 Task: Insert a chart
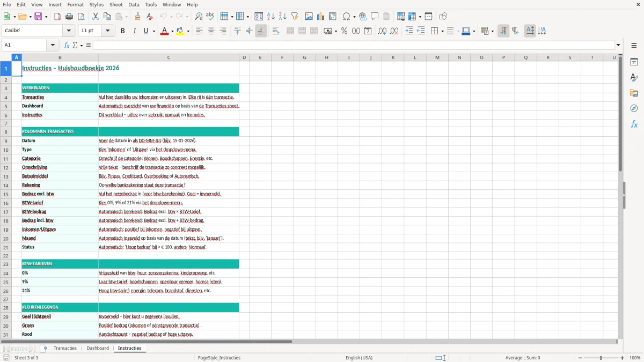click(x=321, y=17)
